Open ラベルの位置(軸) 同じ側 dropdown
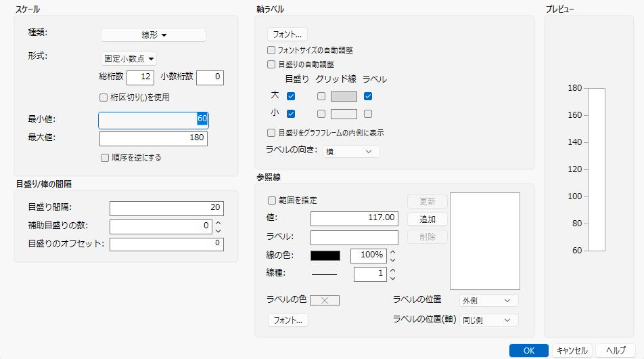This screenshot has height=359, width=644. click(488, 320)
